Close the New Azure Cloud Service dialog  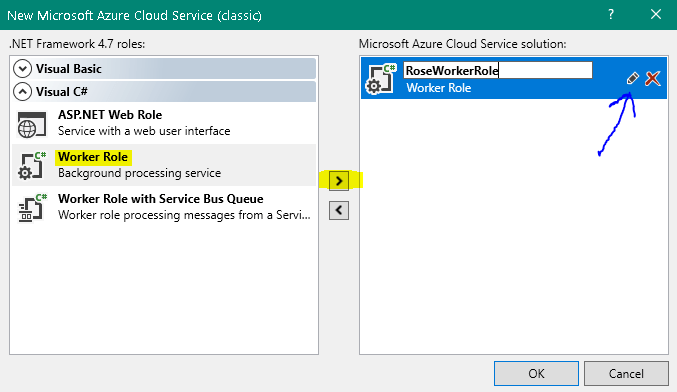click(656, 14)
